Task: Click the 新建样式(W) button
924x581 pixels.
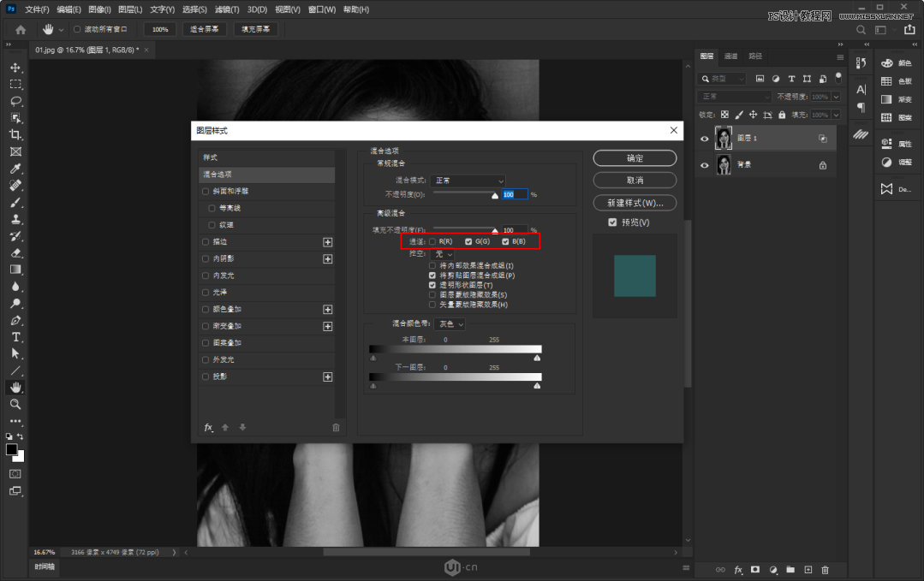Action: (634, 203)
